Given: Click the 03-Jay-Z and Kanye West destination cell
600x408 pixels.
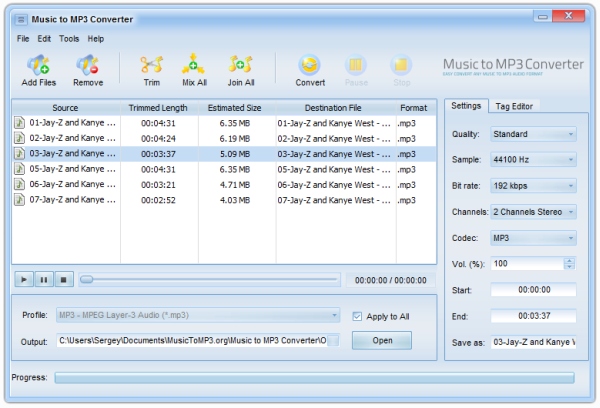Looking at the screenshot, I should 334,154.
